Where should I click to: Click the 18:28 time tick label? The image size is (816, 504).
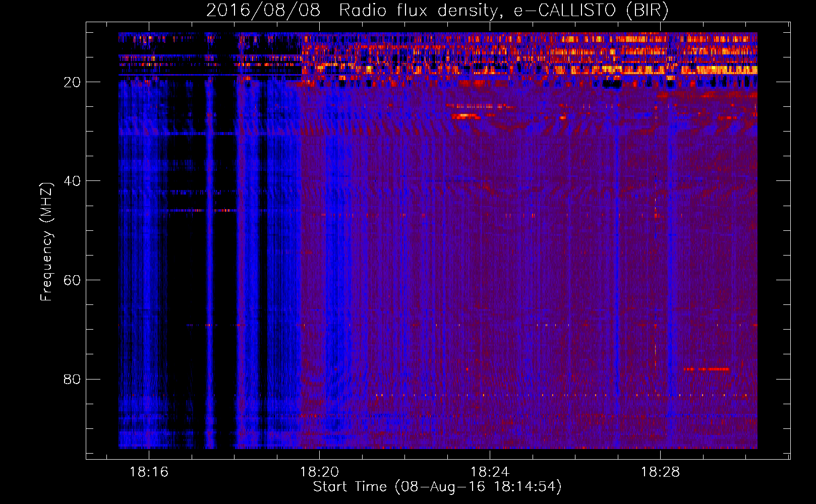[660, 472]
